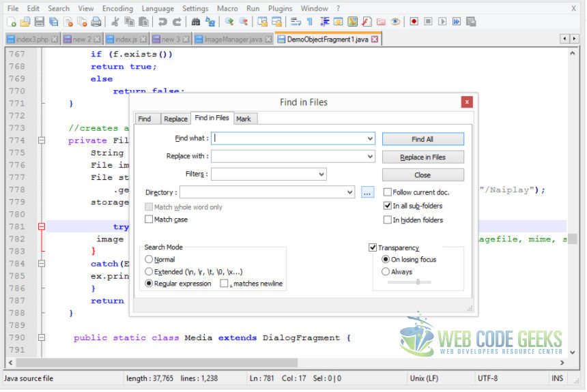587x392 pixels.
Task: Stop macro recording with the stop icon
Action: [x=428, y=22]
